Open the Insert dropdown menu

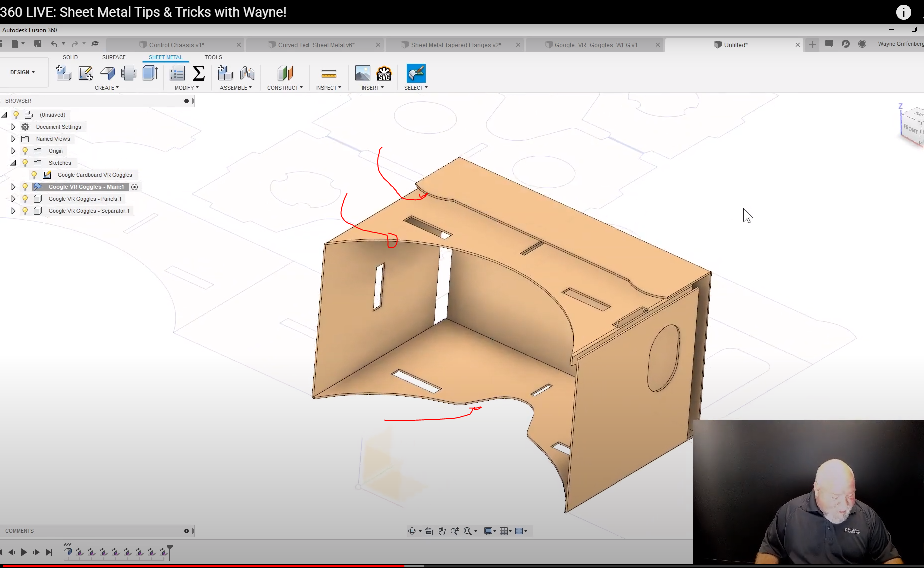(x=373, y=88)
